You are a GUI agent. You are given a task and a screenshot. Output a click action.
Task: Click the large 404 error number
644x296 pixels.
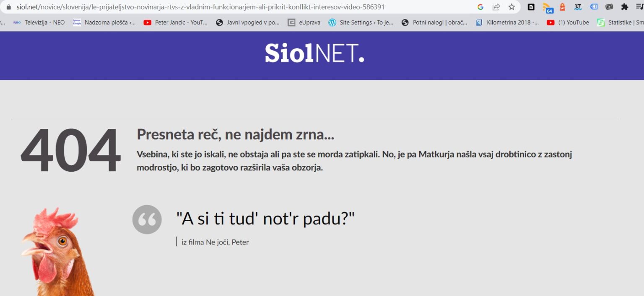[70, 150]
